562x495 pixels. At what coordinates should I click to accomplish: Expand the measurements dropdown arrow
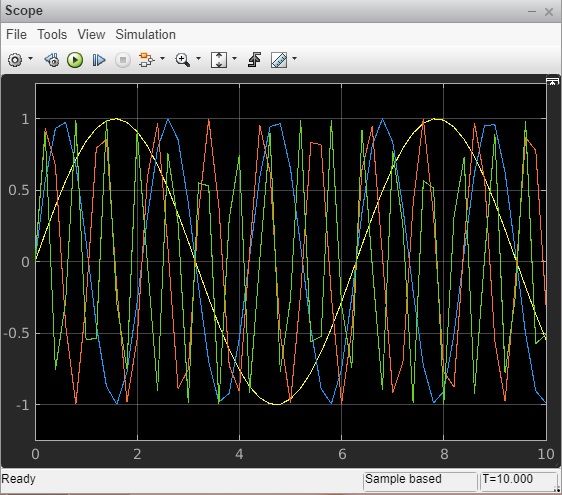tap(294, 58)
